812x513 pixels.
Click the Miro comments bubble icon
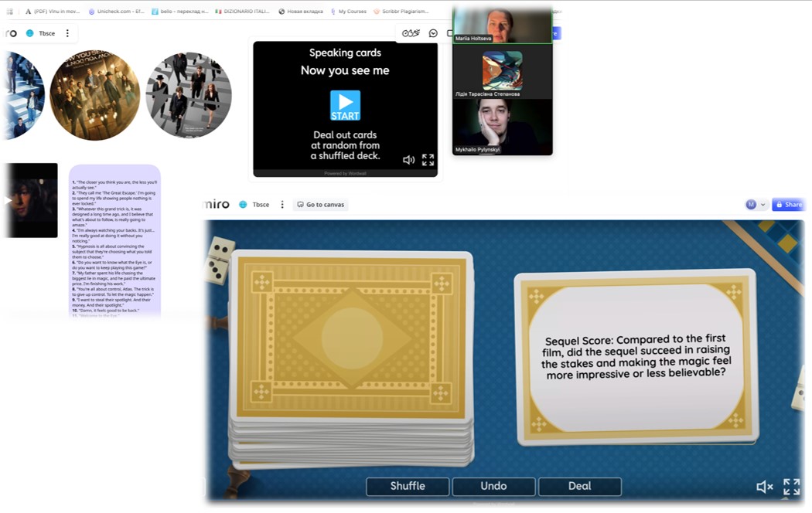[433, 33]
